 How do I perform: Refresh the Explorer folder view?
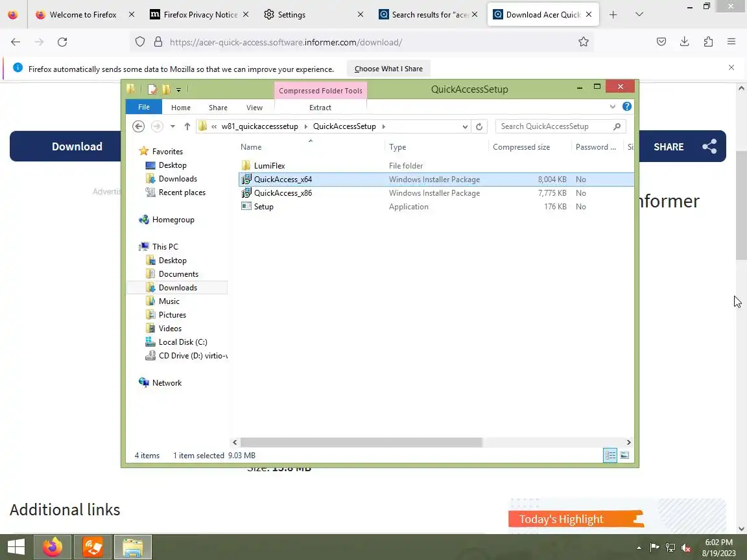(479, 126)
